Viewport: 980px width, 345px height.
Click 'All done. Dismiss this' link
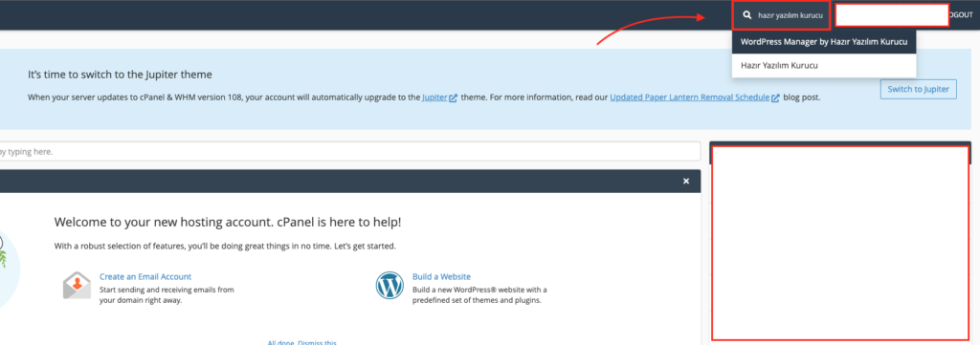301,342
